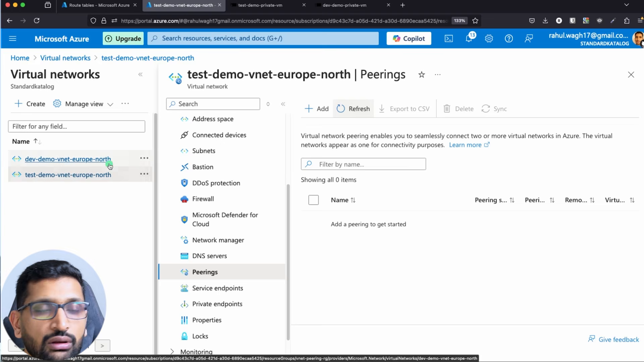Screen dimensions: 644x362
Task: Open Connected devices menu item
Action: [219, 135]
